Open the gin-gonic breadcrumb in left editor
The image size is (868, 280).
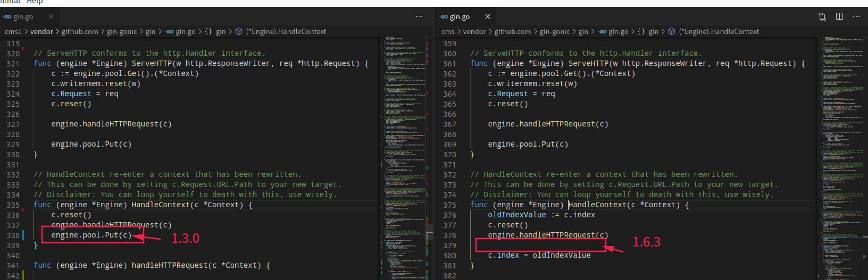coord(122,31)
